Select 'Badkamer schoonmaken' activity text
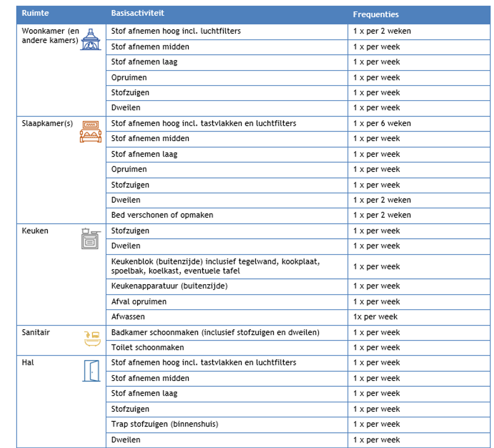 (215, 332)
